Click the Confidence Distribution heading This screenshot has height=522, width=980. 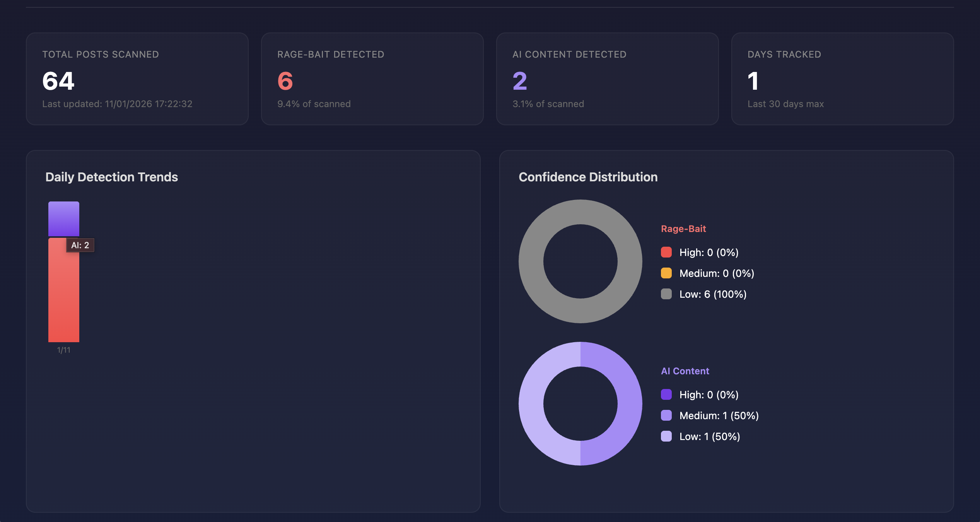588,177
